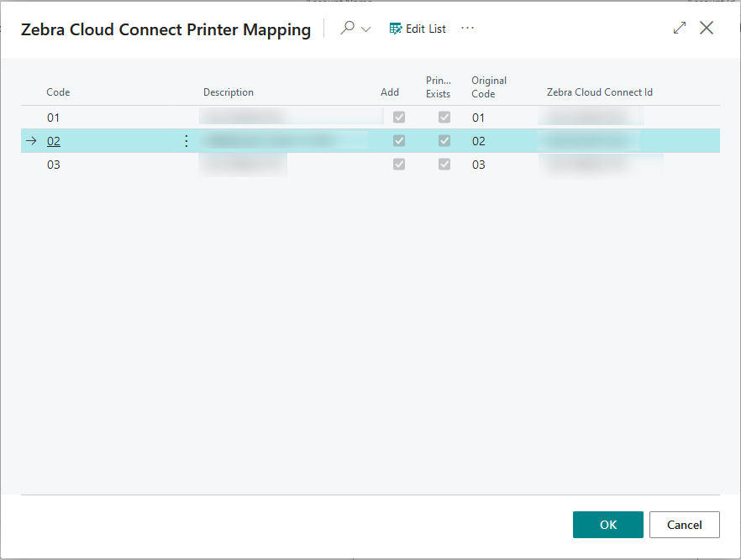Sort by Zebra Cloud Connect Id header
Screen dimensions: 741x560
tap(600, 92)
